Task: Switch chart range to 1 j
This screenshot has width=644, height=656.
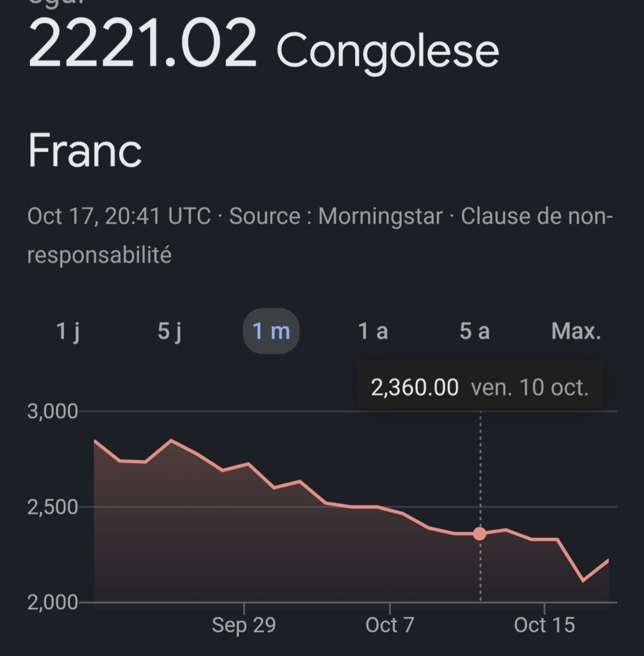Action: pyautogui.click(x=68, y=332)
